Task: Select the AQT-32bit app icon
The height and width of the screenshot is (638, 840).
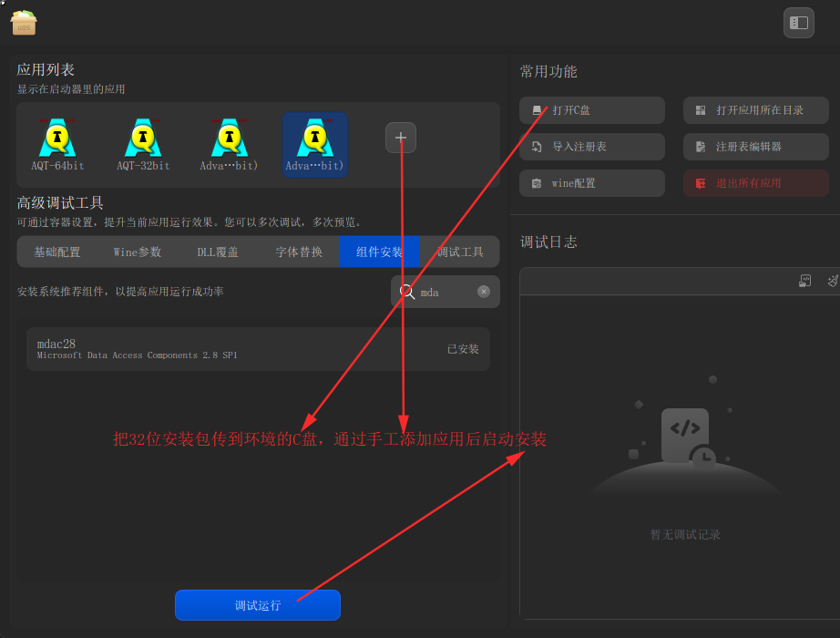Action: tap(143, 145)
